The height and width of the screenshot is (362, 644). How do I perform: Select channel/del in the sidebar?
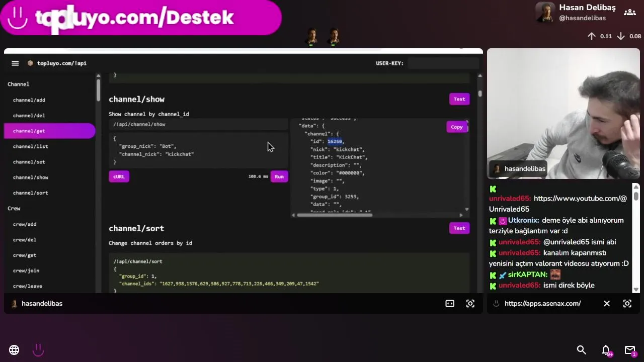click(29, 116)
